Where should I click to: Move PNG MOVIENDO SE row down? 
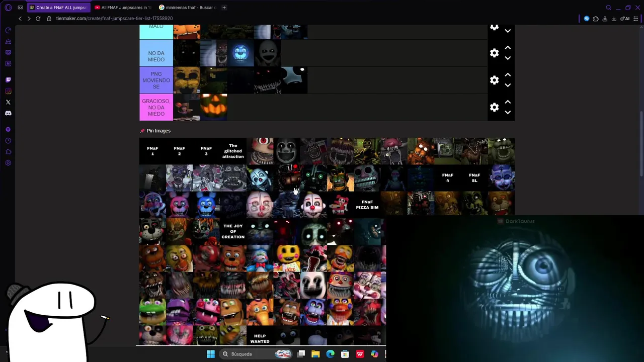pyautogui.click(x=508, y=85)
